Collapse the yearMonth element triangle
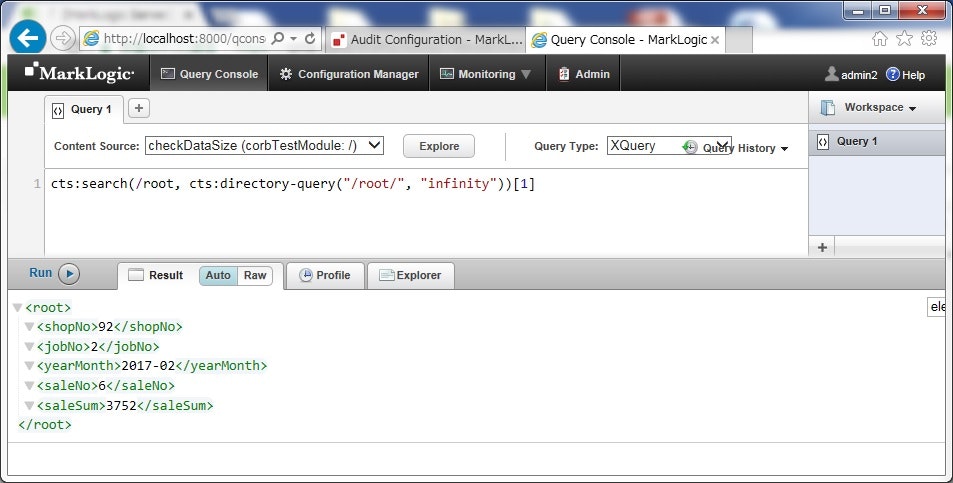Viewport: 953px width, 483px height. click(29, 366)
